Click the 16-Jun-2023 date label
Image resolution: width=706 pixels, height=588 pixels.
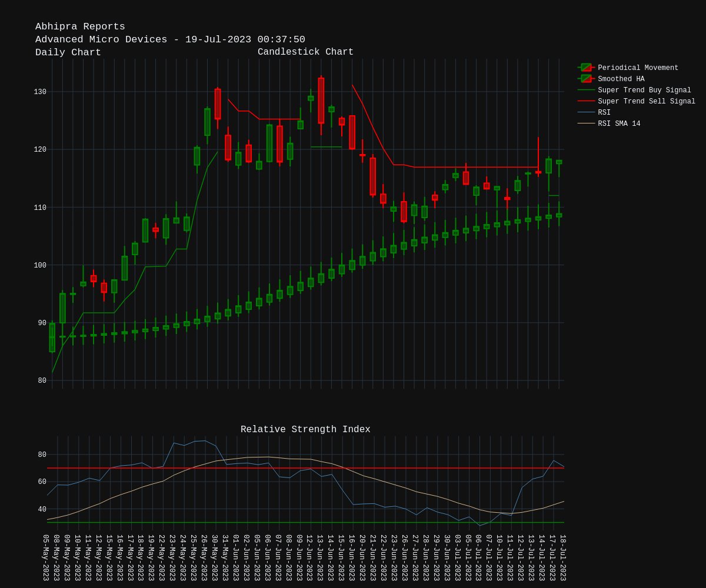pos(352,557)
